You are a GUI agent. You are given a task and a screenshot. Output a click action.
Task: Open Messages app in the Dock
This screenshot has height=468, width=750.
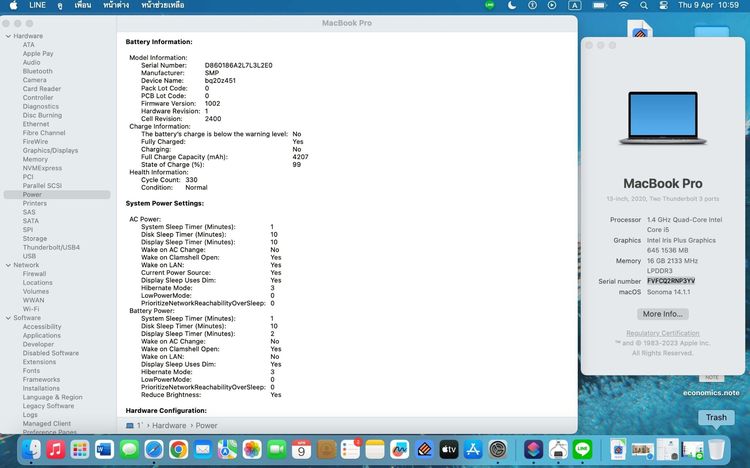coord(129,450)
